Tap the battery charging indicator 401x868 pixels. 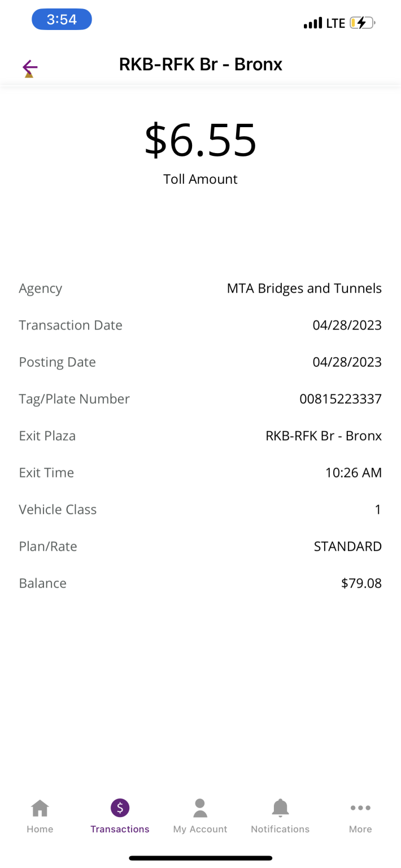pyautogui.click(x=362, y=23)
